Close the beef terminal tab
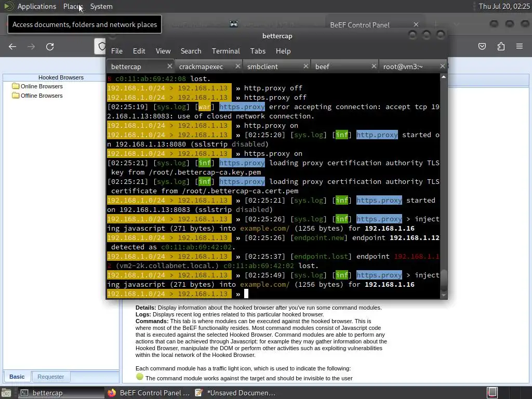 point(374,66)
